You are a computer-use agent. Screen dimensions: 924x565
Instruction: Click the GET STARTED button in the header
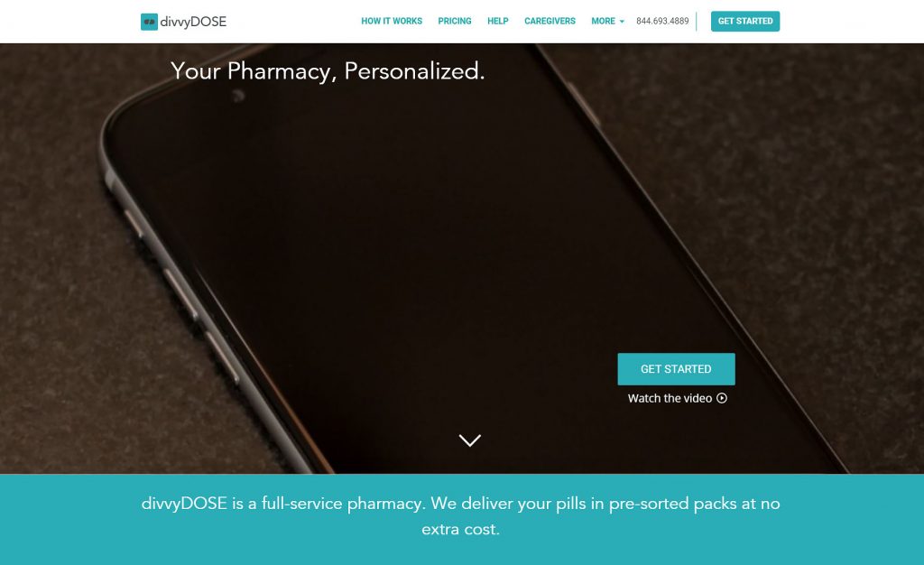(x=744, y=21)
